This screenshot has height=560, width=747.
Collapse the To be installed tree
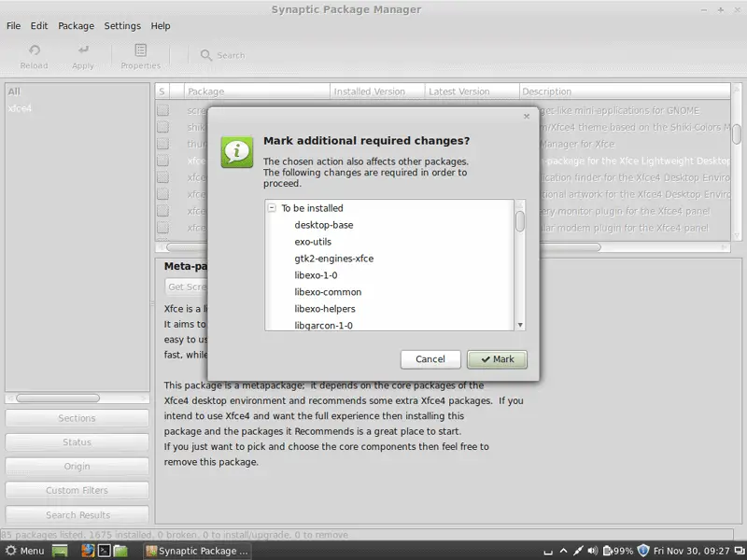[x=272, y=208]
